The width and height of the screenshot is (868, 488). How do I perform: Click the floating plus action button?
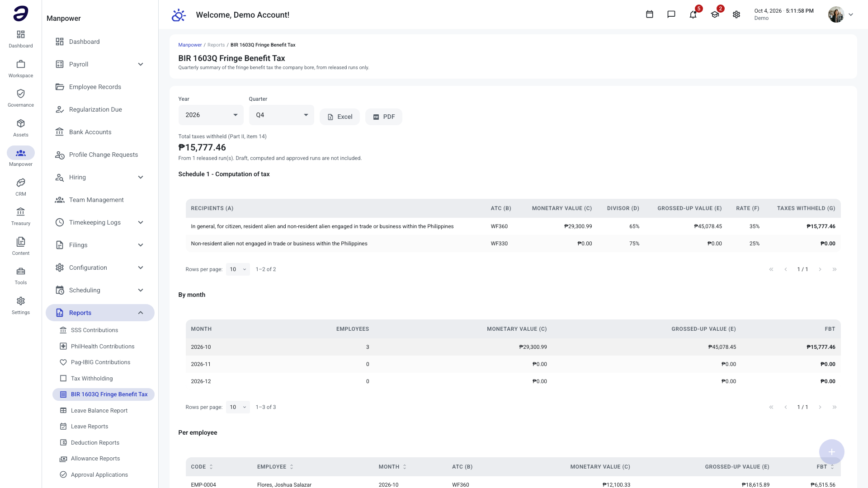point(831,452)
